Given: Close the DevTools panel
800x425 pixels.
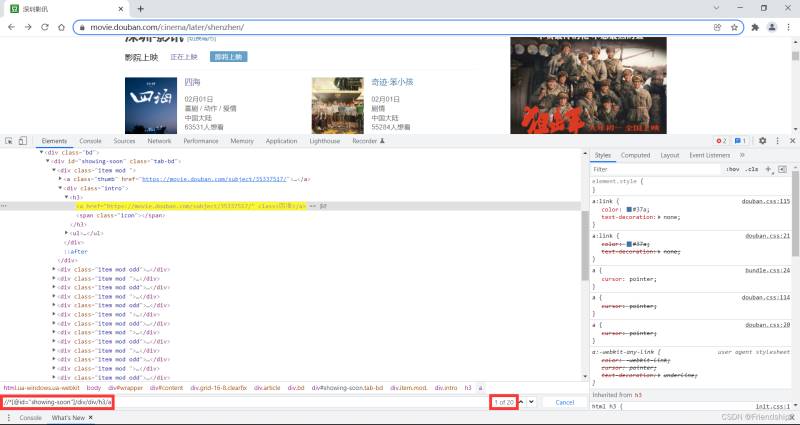Looking at the screenshot, I should pyautogui.click(x=792, y=141).
